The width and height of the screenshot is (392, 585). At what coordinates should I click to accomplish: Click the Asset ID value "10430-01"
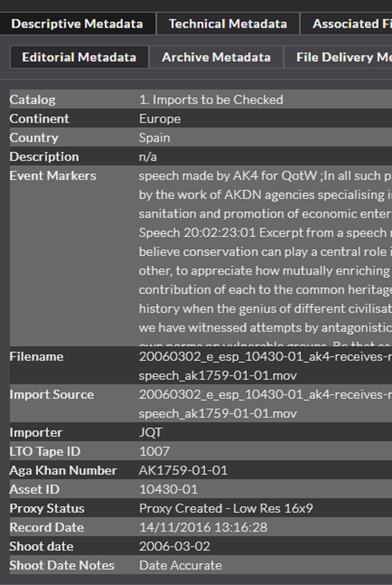(x=168, y=490)
